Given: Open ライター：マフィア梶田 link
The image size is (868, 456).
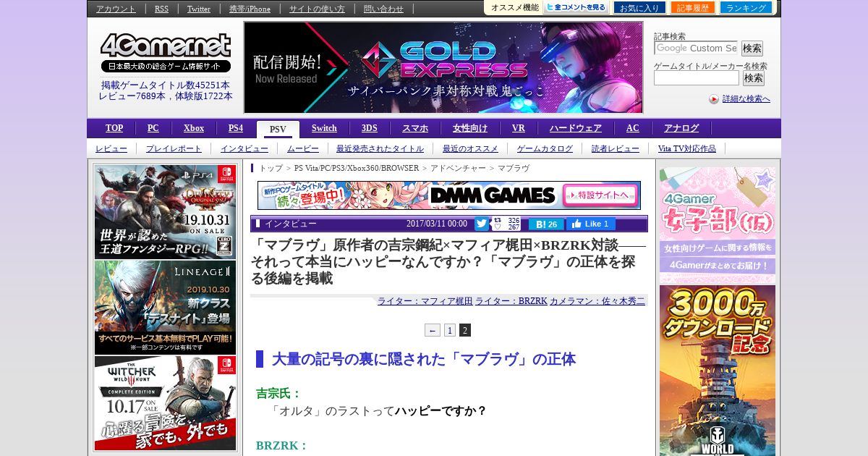Looking at the screenshot, I should click(x=425, y=301).
